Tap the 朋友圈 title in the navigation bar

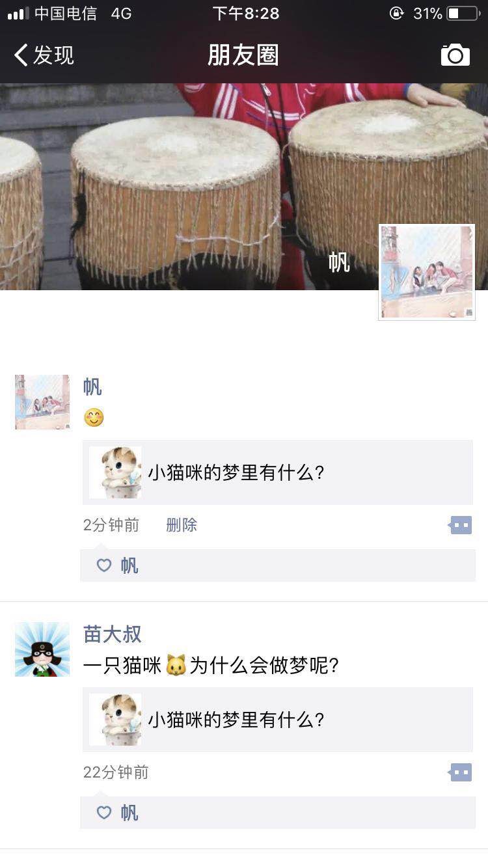[243, 55]
